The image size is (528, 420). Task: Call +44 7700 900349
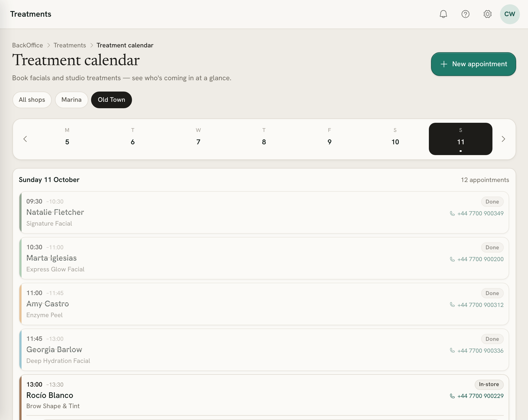click(x=477, y=213)
